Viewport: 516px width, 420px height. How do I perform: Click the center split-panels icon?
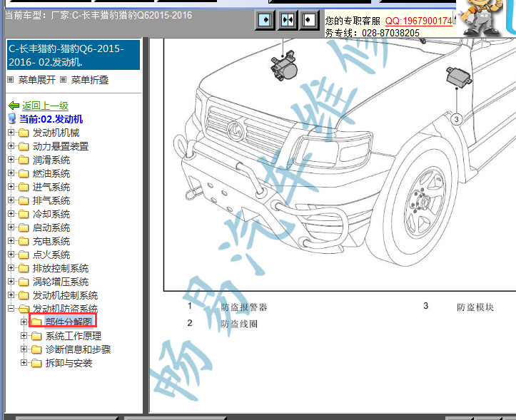click(x=288, y=21)
